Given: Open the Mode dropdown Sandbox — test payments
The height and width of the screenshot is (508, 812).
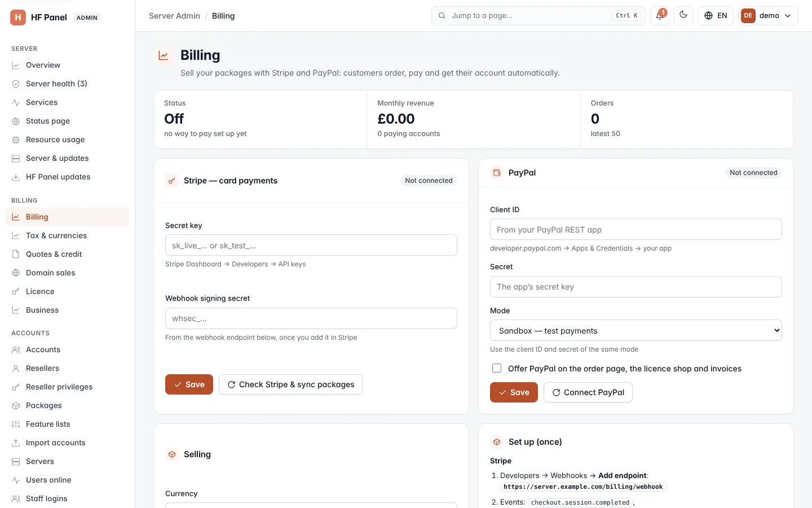Looking at the screenshot, I should 636,330.
